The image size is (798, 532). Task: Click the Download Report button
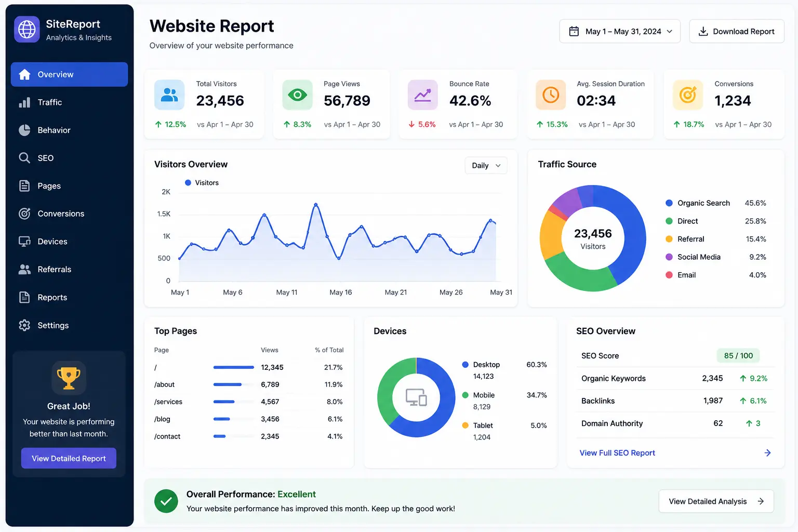click(737, 31)
